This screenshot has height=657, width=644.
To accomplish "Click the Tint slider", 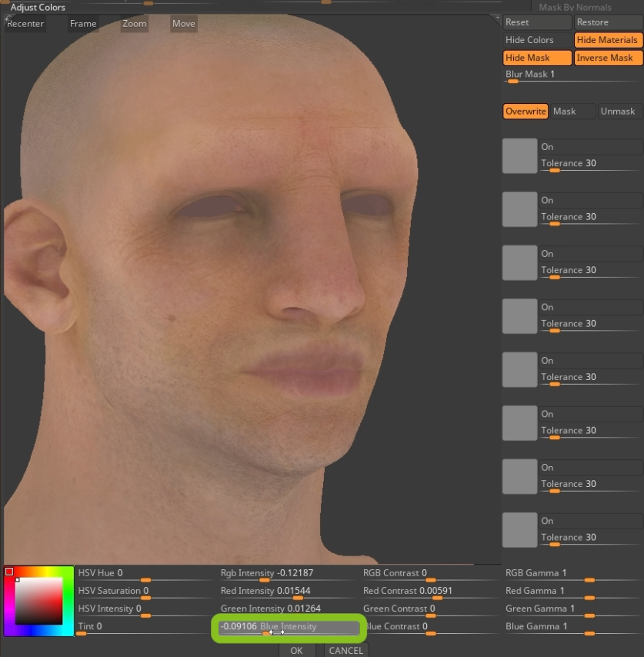I will [145, 628].
